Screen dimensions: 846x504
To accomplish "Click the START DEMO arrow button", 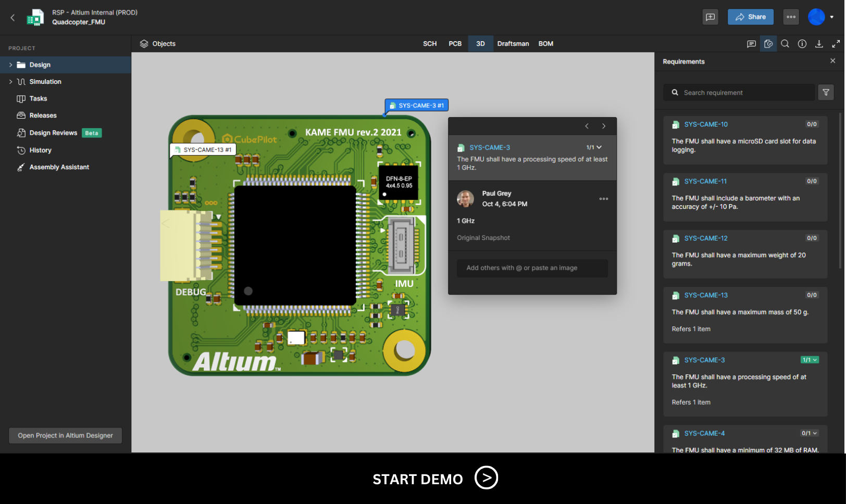I will coord(486,478).
